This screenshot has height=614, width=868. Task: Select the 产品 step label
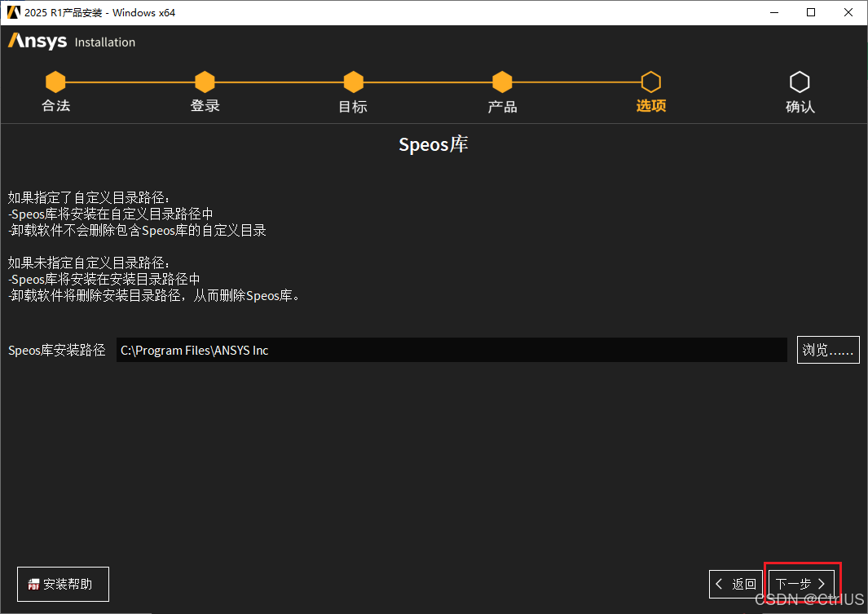point(502,106)
